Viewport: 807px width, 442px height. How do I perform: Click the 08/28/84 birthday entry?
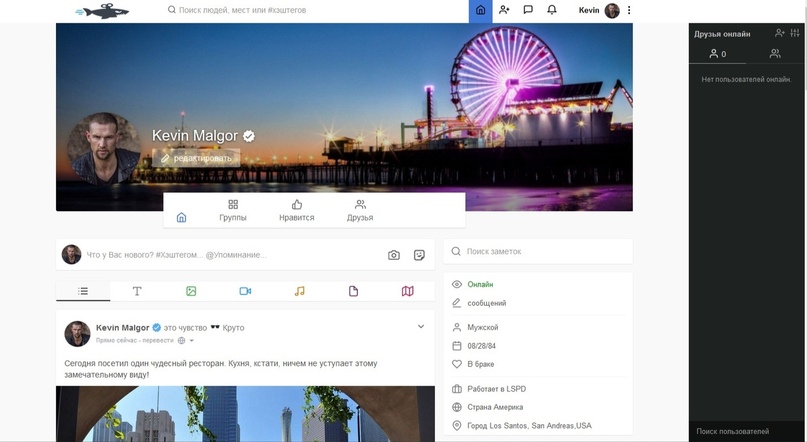click(x=473, y=346)
